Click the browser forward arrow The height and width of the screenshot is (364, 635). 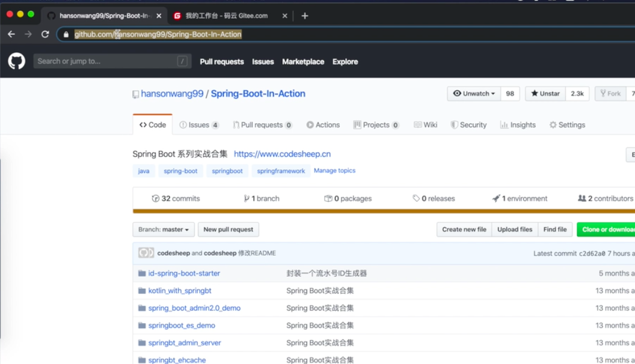(28, 34)
